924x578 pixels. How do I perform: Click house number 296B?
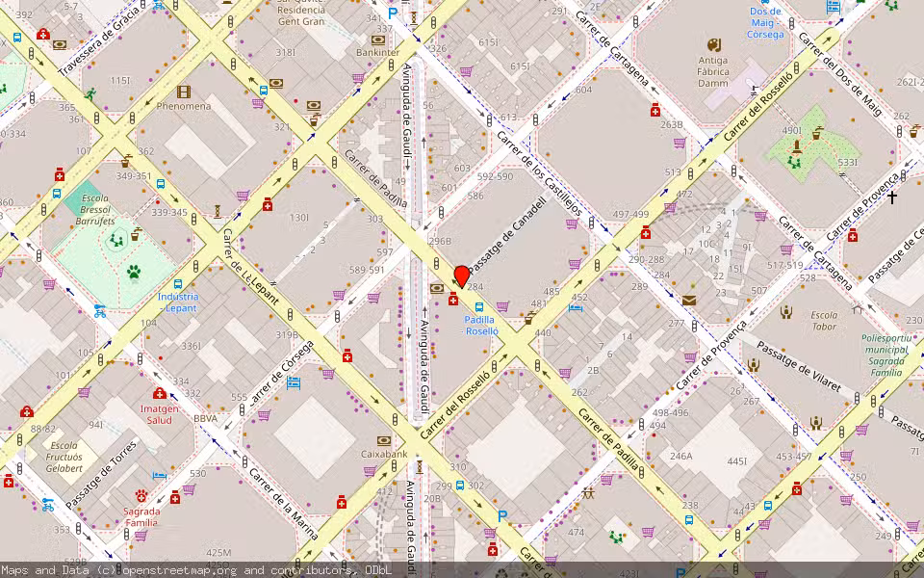(x=440, y=241)
